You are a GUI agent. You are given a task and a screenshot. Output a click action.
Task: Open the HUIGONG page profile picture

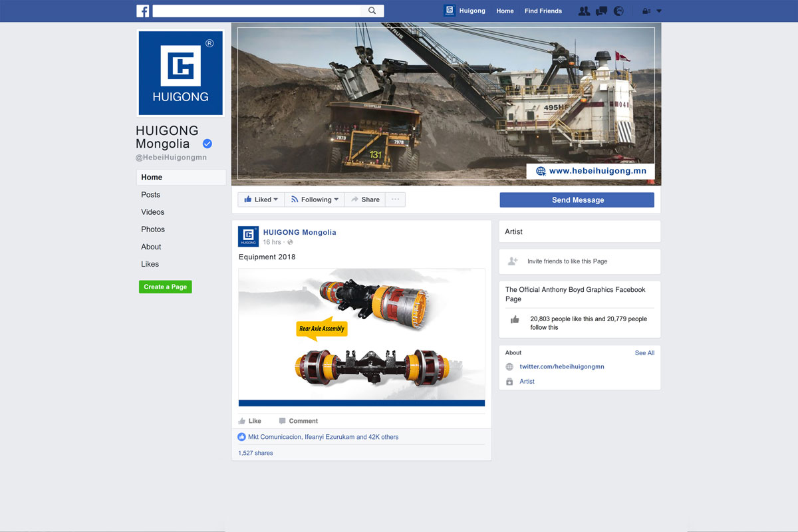(x=181, y=73)
